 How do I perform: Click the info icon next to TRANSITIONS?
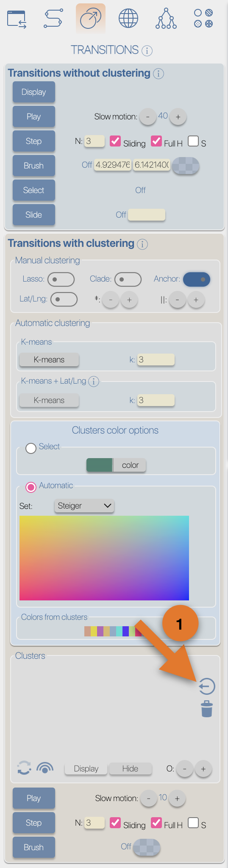[147, 51]
